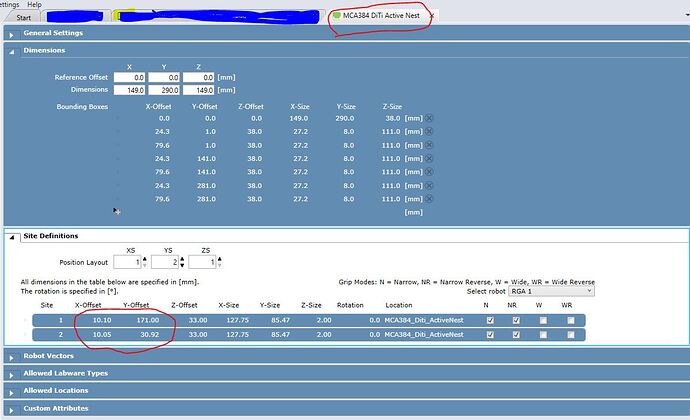
Task: Click the YS position layout field
Action: [165, 262]
